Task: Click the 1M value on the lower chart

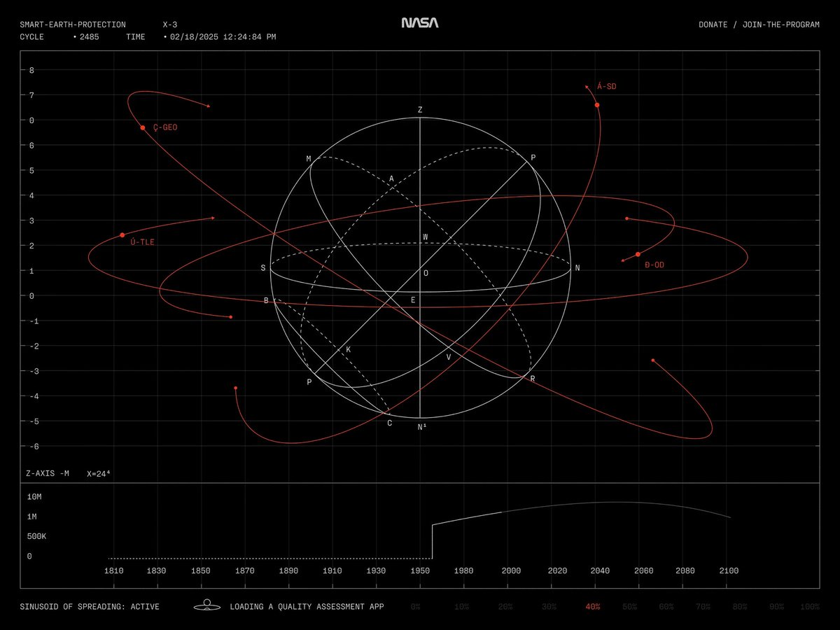Action: pyautogui.click(x=31, y=517)
